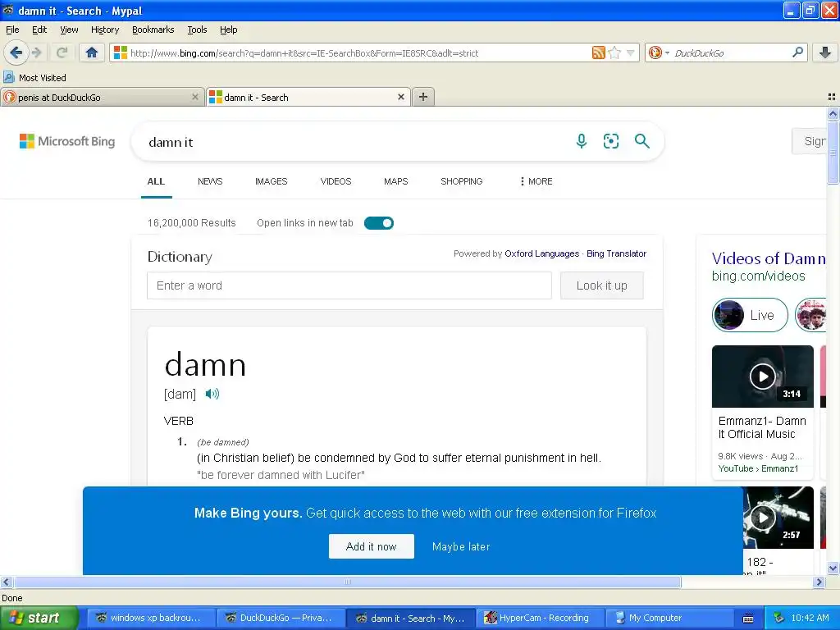Open the Edit menu
Viewport: 840px width, 630px height.
click(39, 30)
